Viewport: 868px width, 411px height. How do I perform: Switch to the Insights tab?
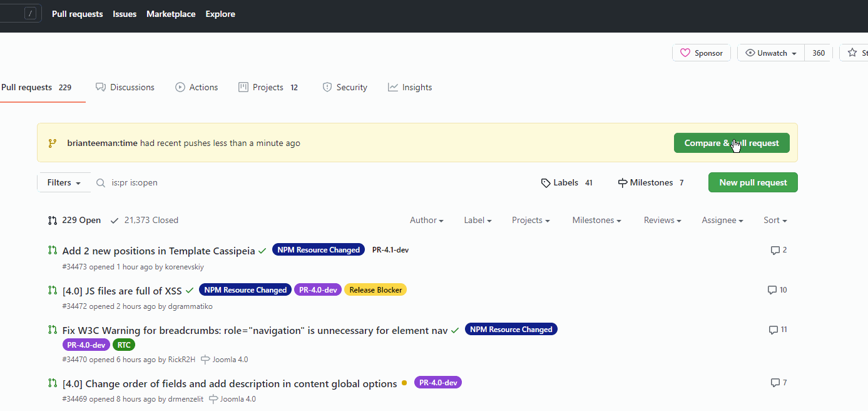pyautogui.click(x=410, y=87)
